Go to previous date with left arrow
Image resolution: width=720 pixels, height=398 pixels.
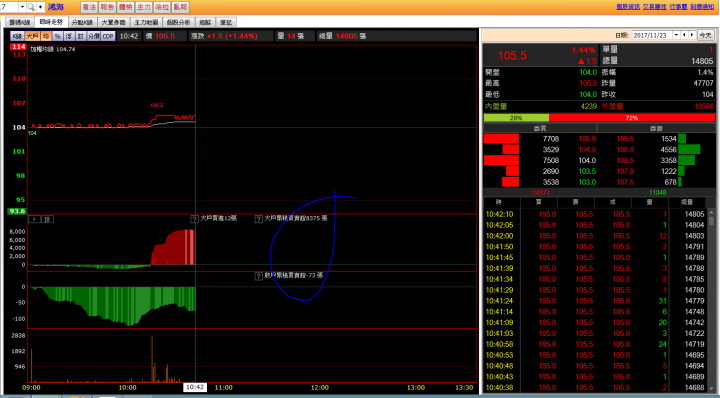(x=684, y=35)
